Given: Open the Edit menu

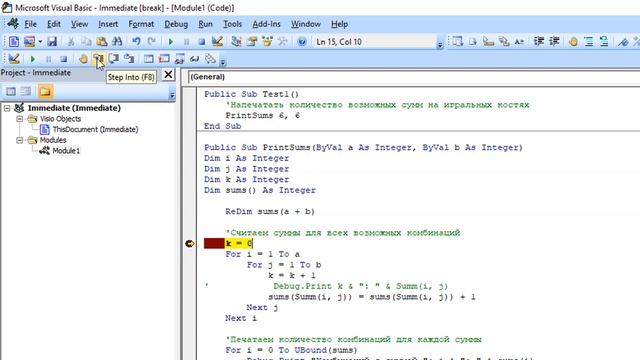Looking at the screenshot, I should (x=53, y=24).
